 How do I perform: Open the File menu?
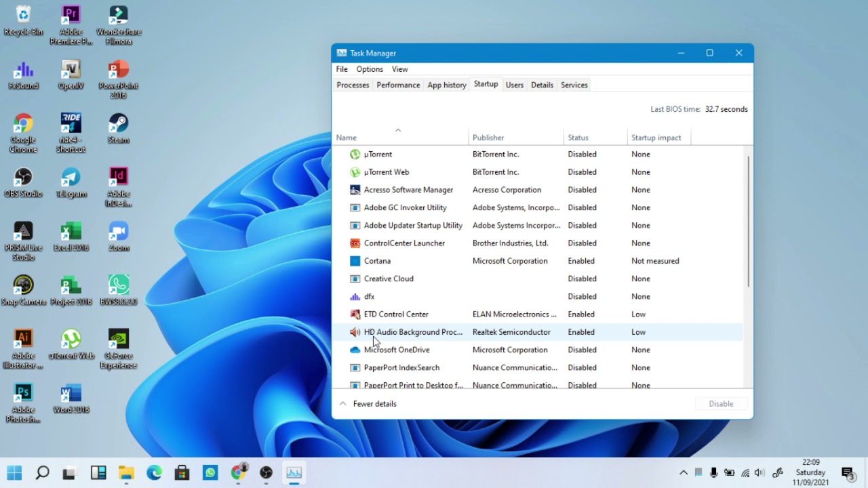342,69
